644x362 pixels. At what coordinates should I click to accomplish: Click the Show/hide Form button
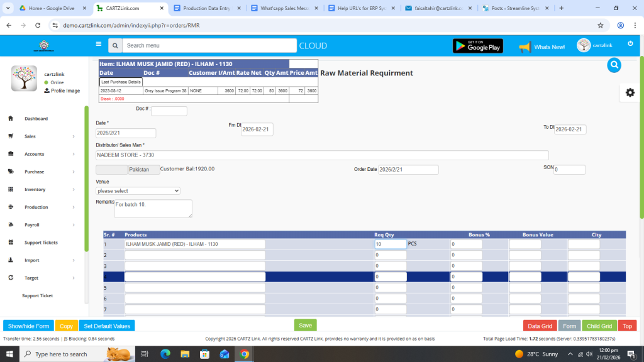point(28,326)
